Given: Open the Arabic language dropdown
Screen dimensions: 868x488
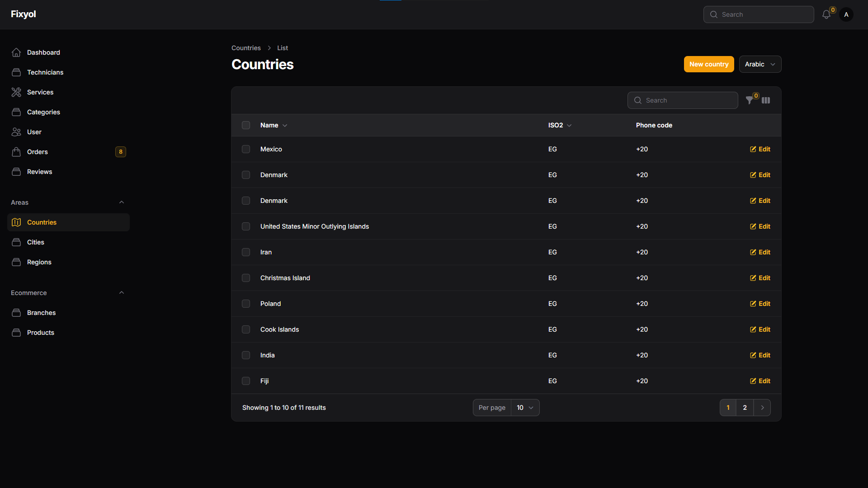Looking at the screenshot, I should point(760,64).
